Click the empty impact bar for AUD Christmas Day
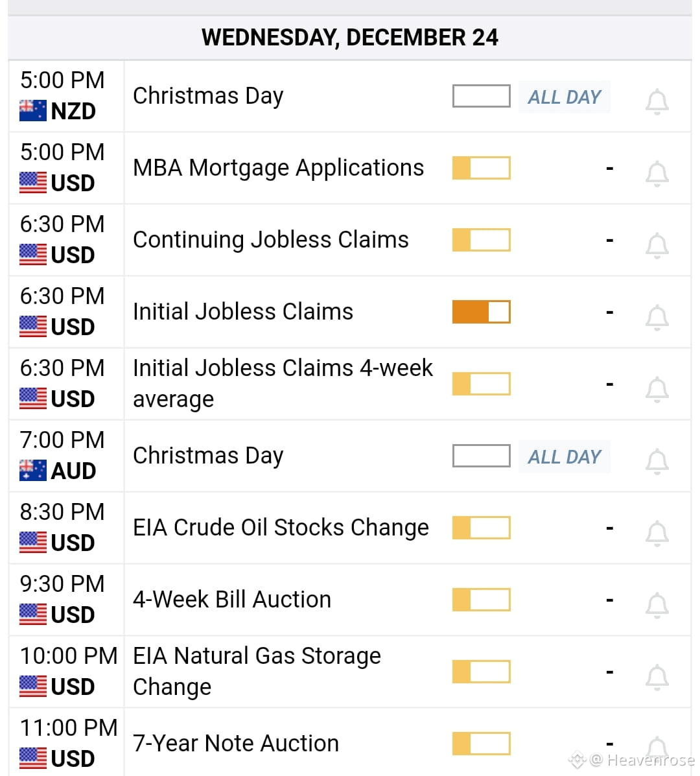Screen dimensions: 700x776 (x=482, y=455)
